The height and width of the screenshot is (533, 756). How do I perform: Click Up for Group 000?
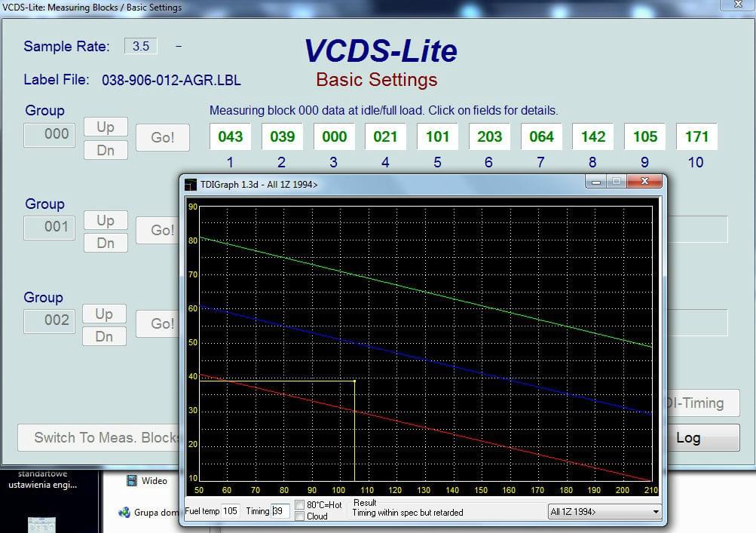106,127
